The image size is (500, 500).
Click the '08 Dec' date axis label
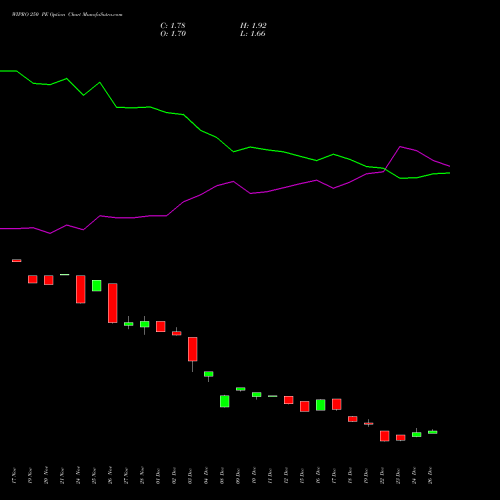pos(222,476)
